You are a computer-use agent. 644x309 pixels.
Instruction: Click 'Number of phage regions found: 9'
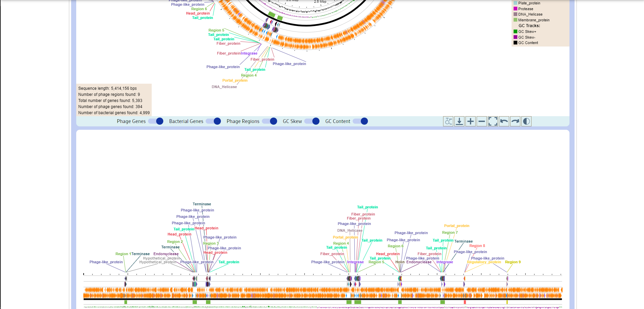pyautogui.click(x=109, y=95)
